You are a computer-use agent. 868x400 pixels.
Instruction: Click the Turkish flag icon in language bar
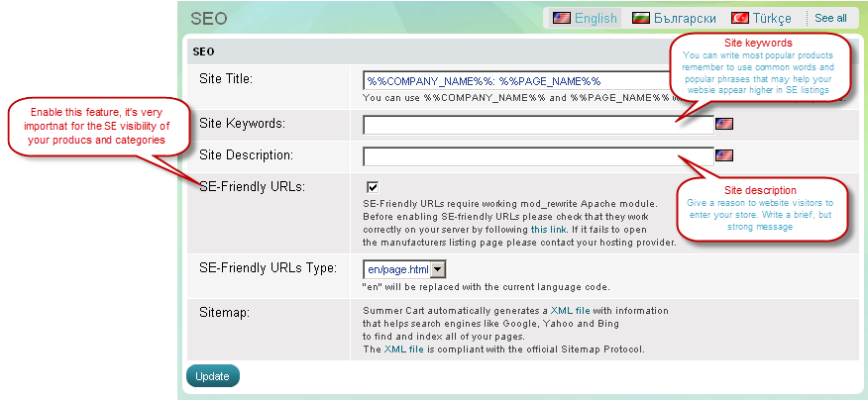pos(739,18)
